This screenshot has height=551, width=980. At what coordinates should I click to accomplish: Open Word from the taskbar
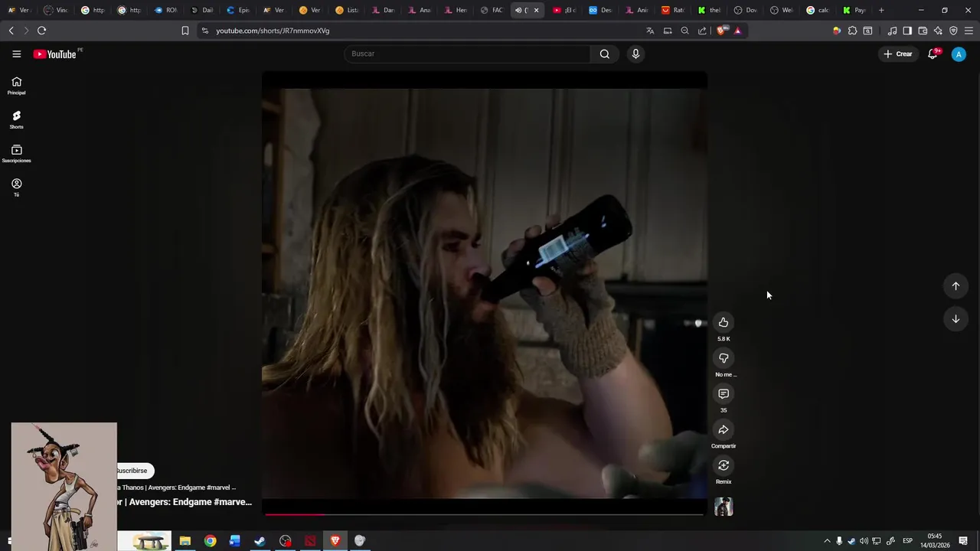point(235,541)
